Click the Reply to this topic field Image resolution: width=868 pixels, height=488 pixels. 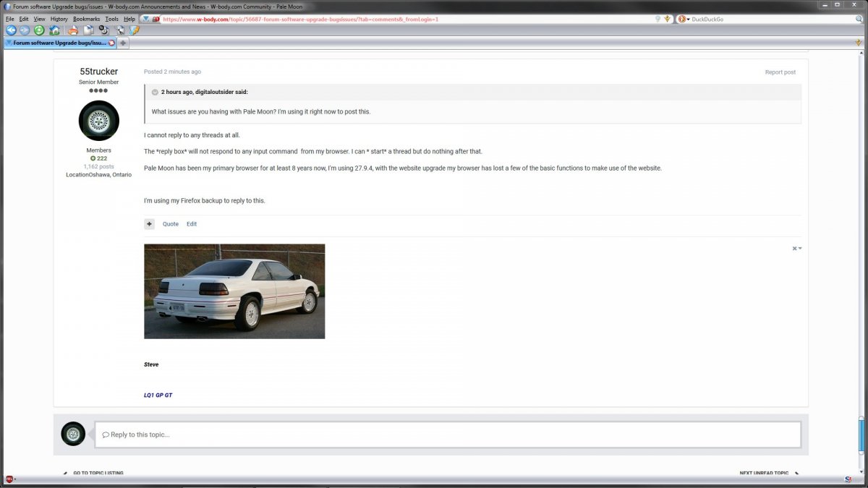448,435
